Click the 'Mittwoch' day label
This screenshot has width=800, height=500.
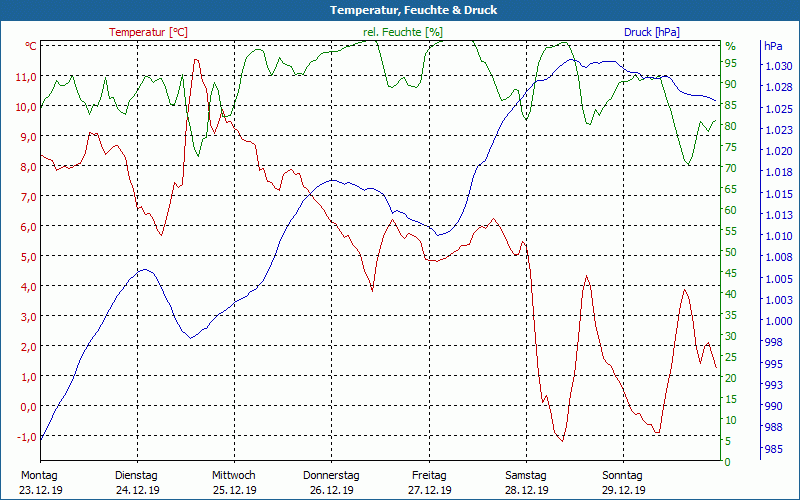coord(234,475)
